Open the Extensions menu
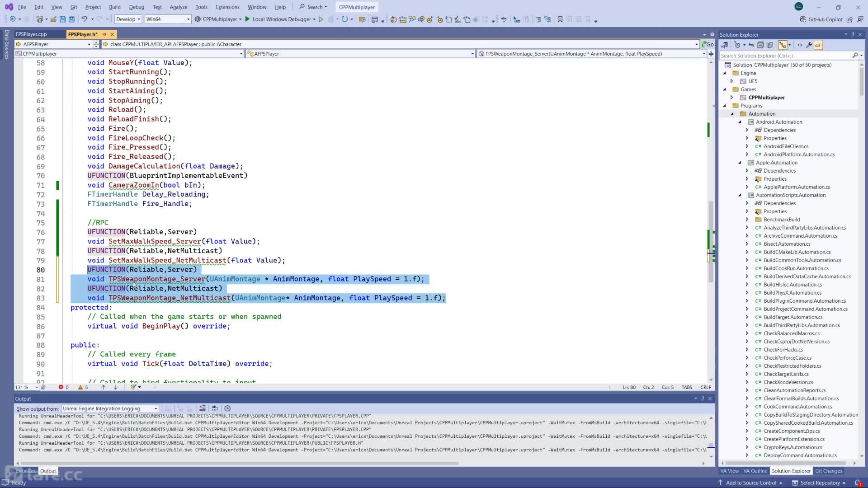 coord(227,7)
